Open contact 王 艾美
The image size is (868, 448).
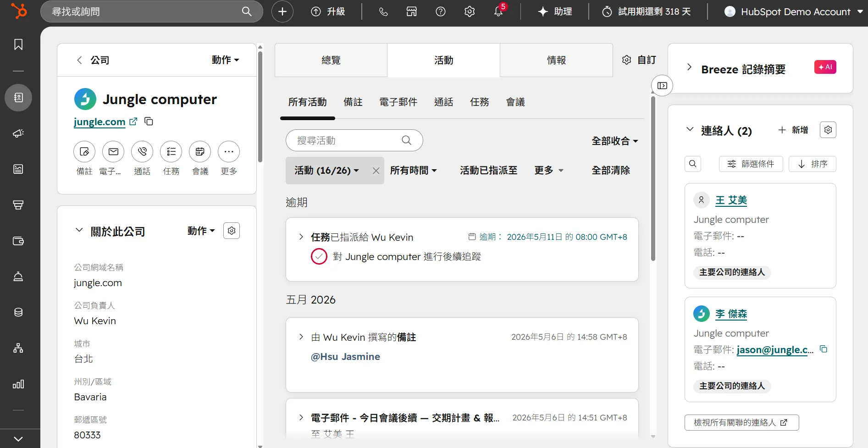(731, 200)
